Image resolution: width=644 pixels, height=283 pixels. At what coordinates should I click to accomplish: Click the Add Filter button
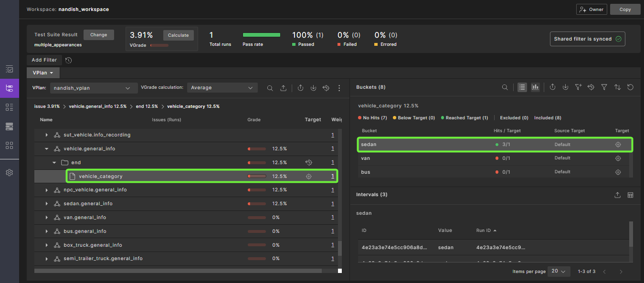click(x=44, y=60)
